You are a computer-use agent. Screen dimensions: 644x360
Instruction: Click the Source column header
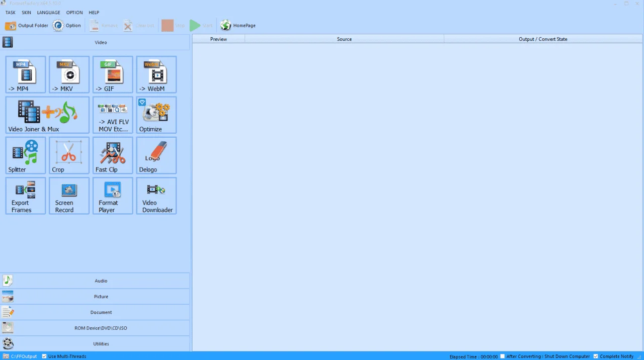(x=344, y=39)
